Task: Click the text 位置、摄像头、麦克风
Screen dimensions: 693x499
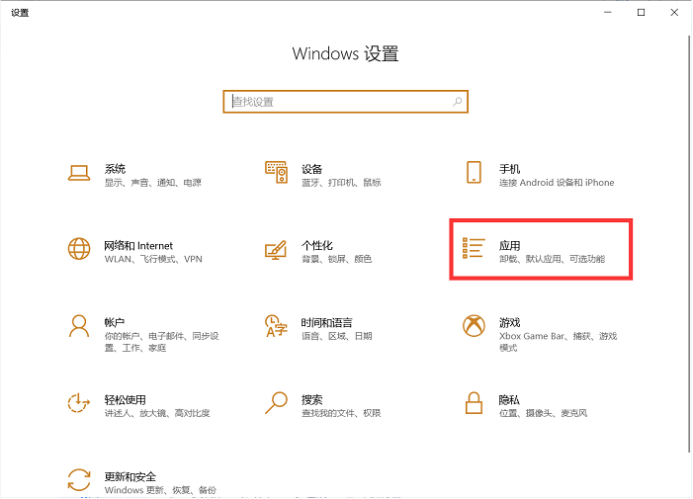Action: 543,413
